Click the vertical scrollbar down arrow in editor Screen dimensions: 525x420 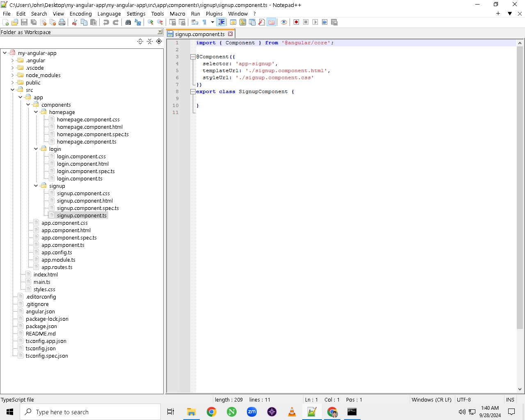tap(520, 389)
